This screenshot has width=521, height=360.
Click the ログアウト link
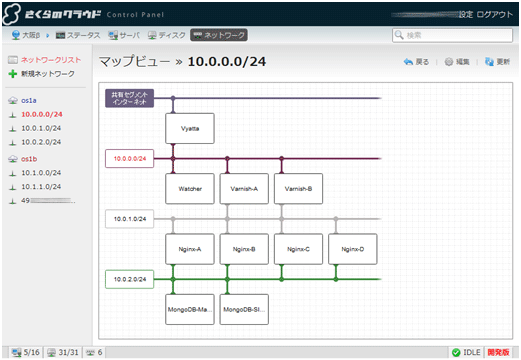click(x=495, y=14)
